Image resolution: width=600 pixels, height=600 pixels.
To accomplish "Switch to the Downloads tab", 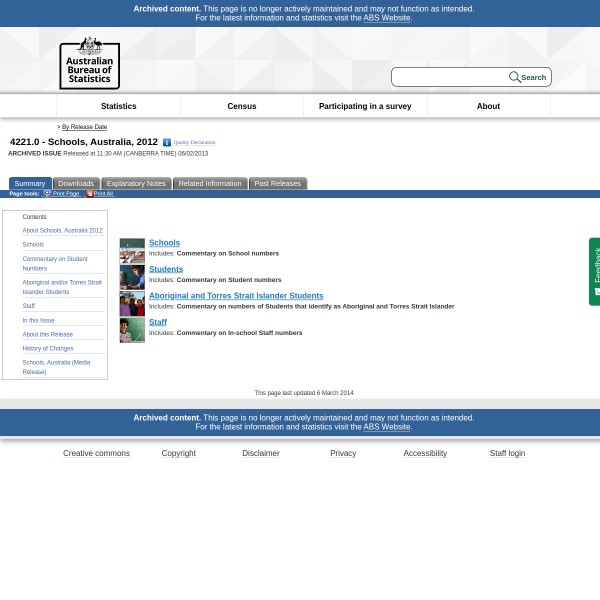I will click(76, 183).
